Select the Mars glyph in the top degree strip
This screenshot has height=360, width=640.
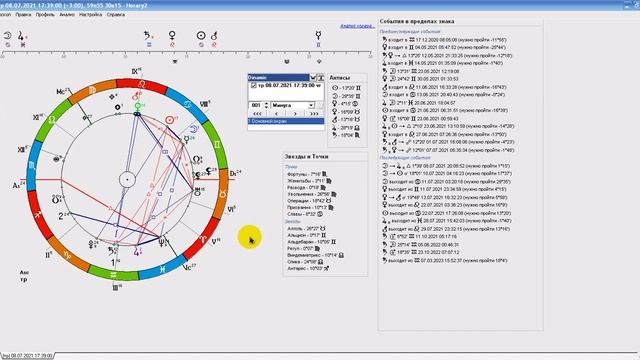click(x=214, y=36)
